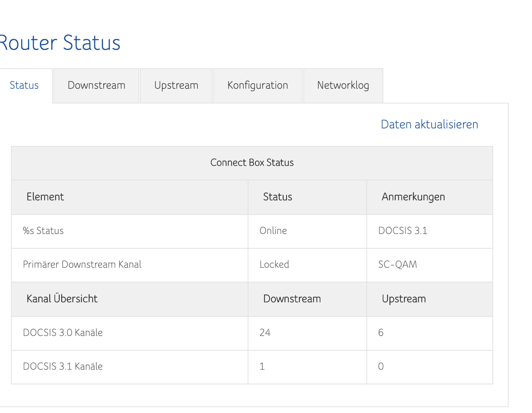This screenshot has width=532, height=413.
Task: Switch to the Downstream tab
Action: (x=96, y=85)
